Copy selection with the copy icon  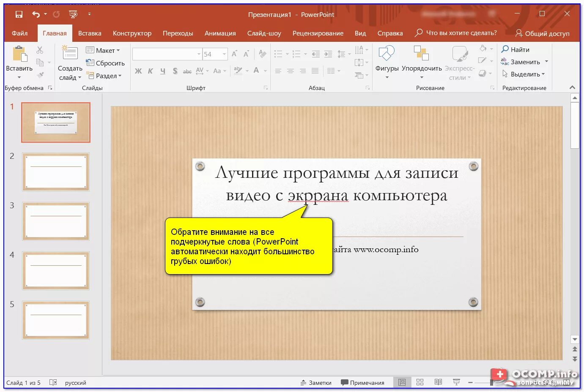coord(40,63)
